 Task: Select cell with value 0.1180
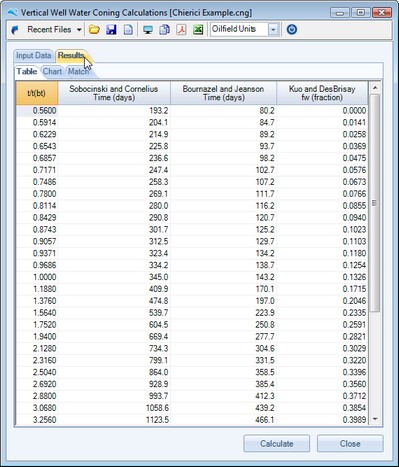322,253
